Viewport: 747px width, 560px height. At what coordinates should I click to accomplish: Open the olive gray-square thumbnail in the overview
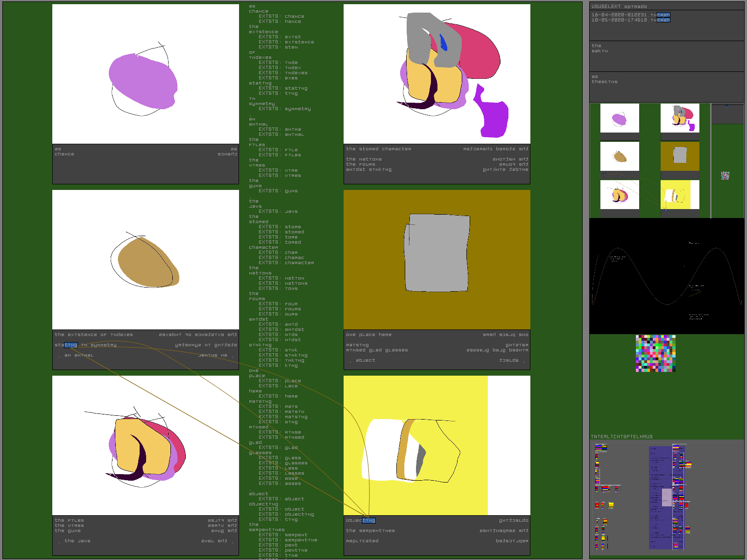pyautogui.click(x=680, y=156)
